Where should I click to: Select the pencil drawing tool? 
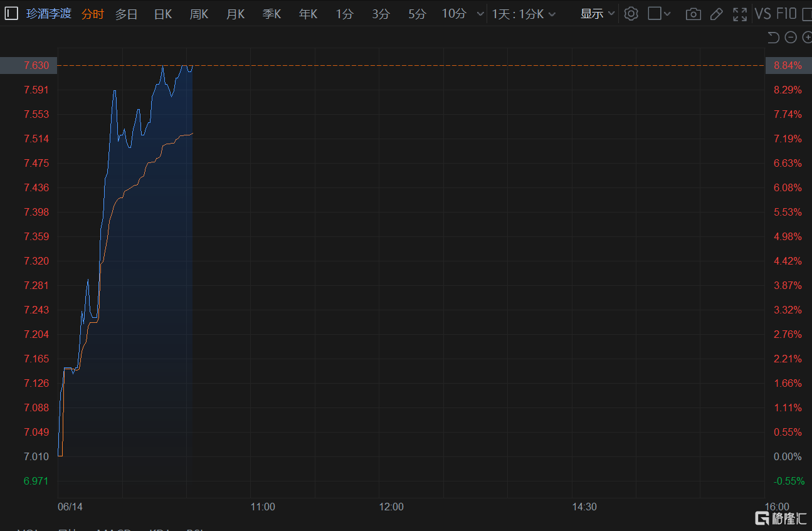[716, 14]
